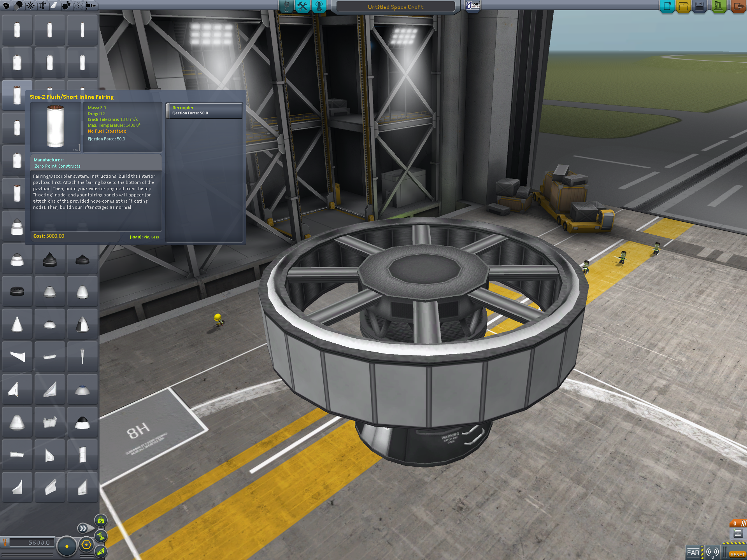This screenshot has height=560, width=747.
Task: Open the staging list icon
Action: pos(738,534)
